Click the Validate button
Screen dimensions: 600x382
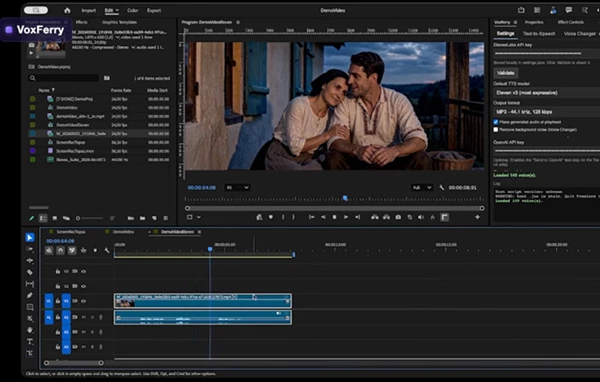coord(505,73)
